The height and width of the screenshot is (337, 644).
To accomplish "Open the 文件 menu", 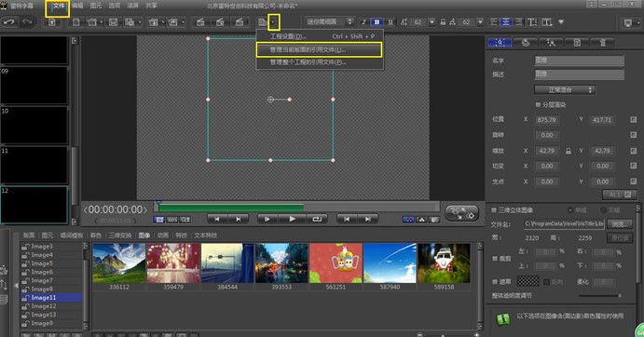I will (x=59, y=7).
